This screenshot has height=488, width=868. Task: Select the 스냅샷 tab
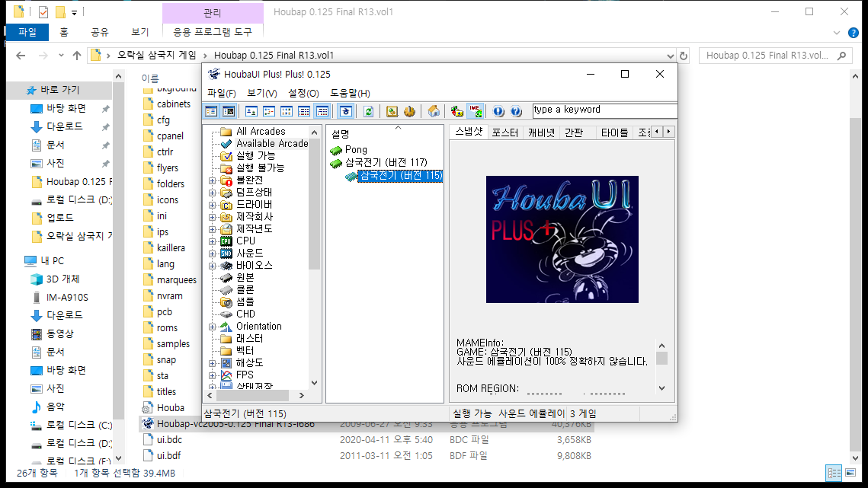pyautogui.click(x=469, y=132)
